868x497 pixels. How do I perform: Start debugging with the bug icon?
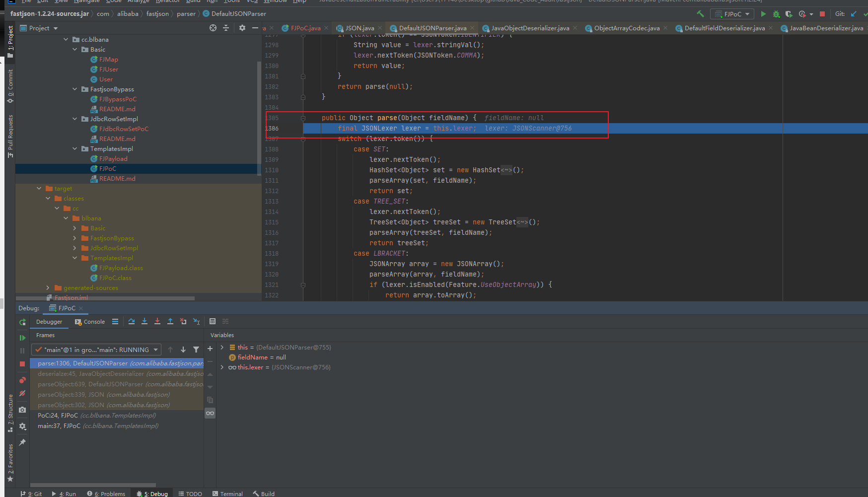[x=776, y=14]
